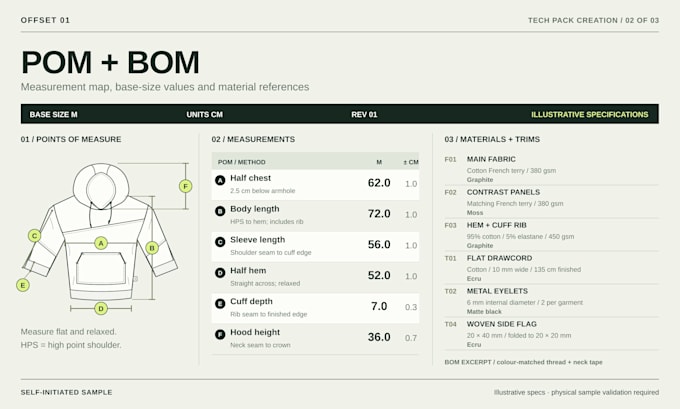Click the Sleeve length row label
This screenshot has width=680, height=409.
click(258, 240)
